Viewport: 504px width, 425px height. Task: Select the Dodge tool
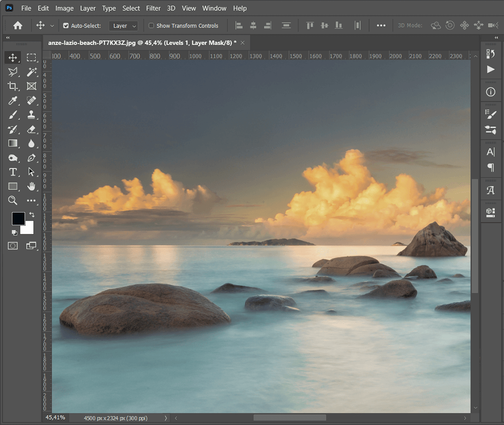coord(12,158)
